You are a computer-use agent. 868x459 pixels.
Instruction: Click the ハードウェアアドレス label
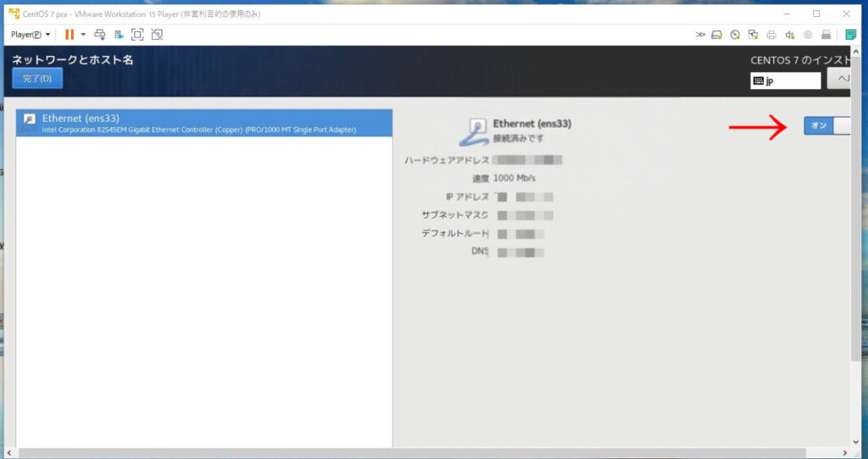coord(447,160)
